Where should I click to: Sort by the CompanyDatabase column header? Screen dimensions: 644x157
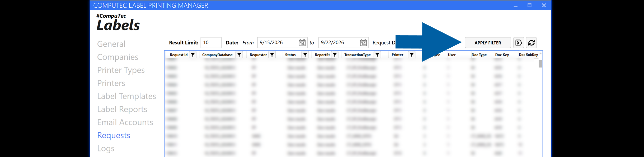coord(217,55)
